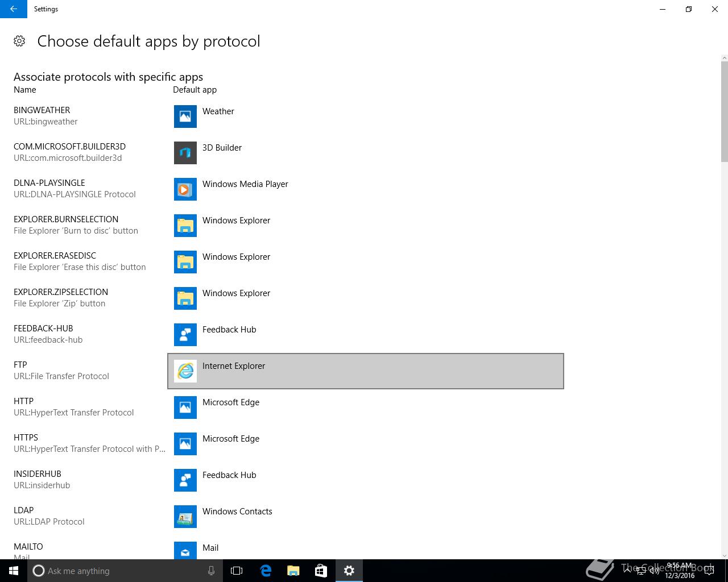Click the 'Default app' column header

tap(195, 90)
